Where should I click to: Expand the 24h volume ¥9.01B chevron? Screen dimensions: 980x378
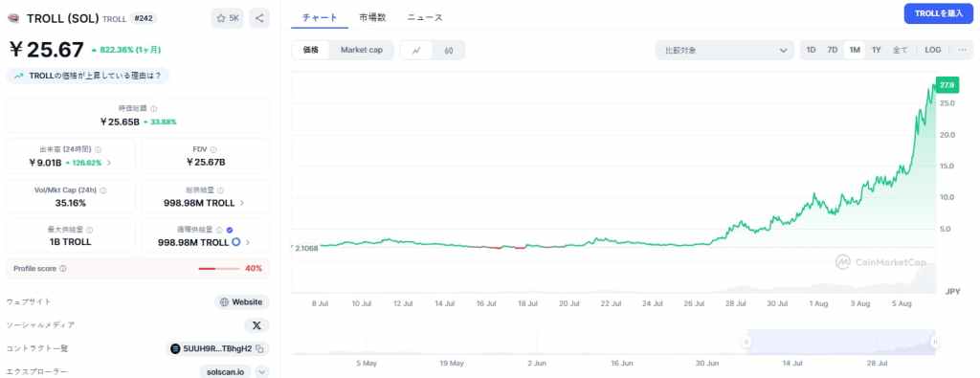click(109, 163)
